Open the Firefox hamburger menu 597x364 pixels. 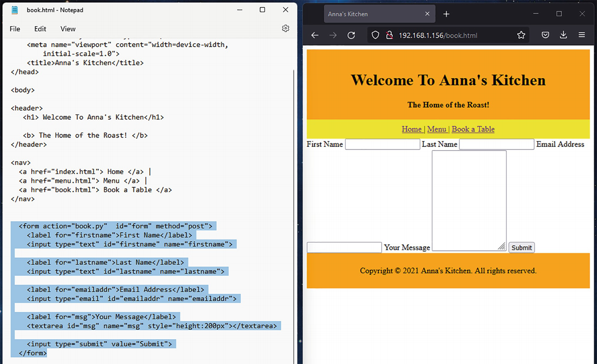pyautogui.click(x=582, y=35)
